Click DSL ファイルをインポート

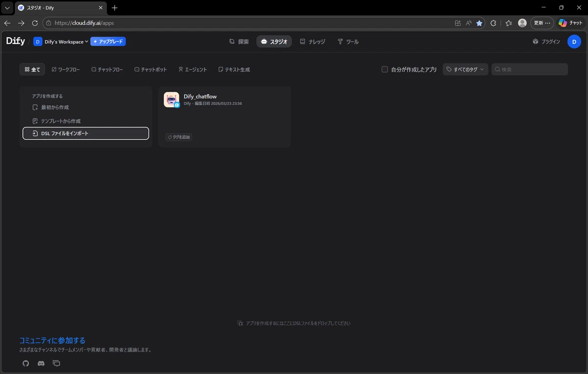[x=86, y=133]
